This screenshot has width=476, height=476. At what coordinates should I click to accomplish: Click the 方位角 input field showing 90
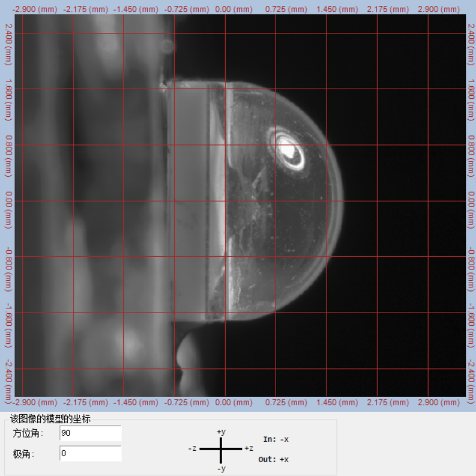(x=90, y=433)
